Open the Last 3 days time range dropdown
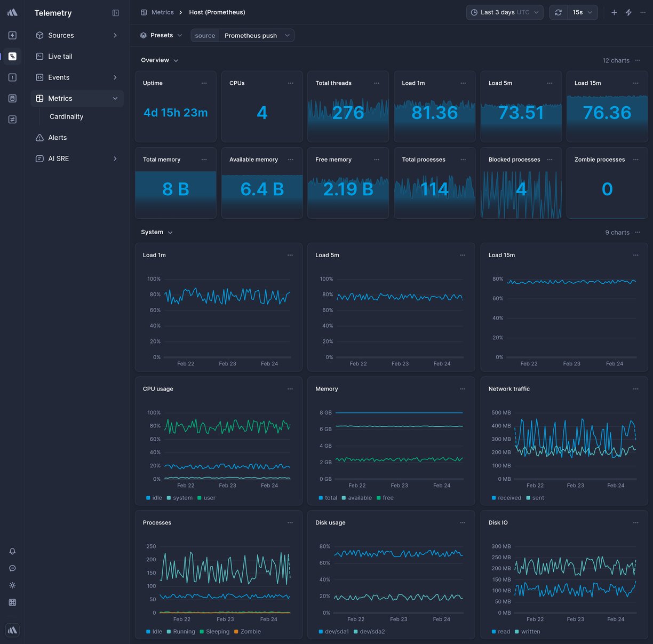 pos(504,12)
